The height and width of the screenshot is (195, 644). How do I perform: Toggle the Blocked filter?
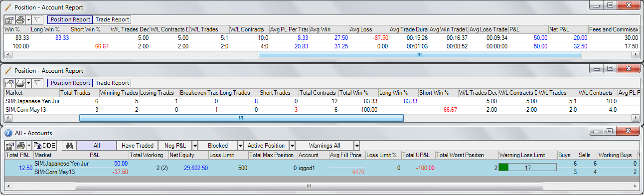pyautogui.click(x=217, y=146)
